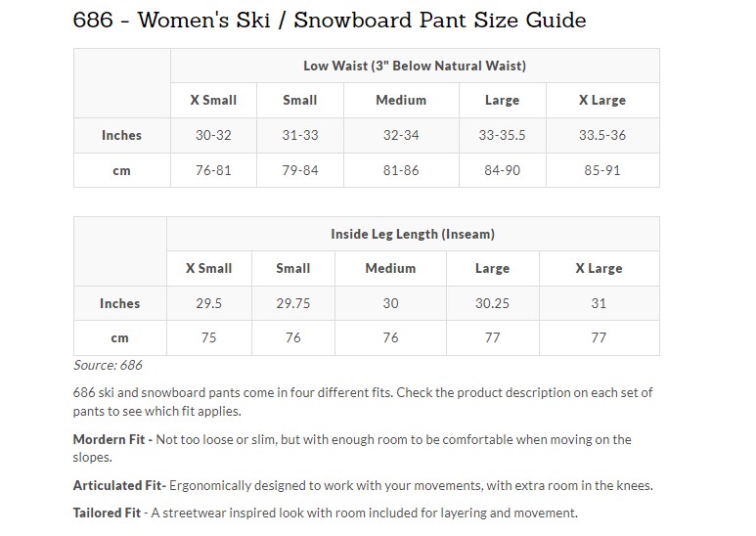Click the 30.25 inseam inches cell
This screenshot has height=536, width=756.
(492, 303)
